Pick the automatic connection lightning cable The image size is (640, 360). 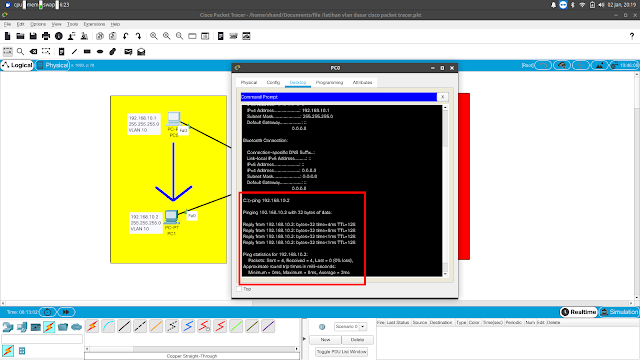(93, 326)
